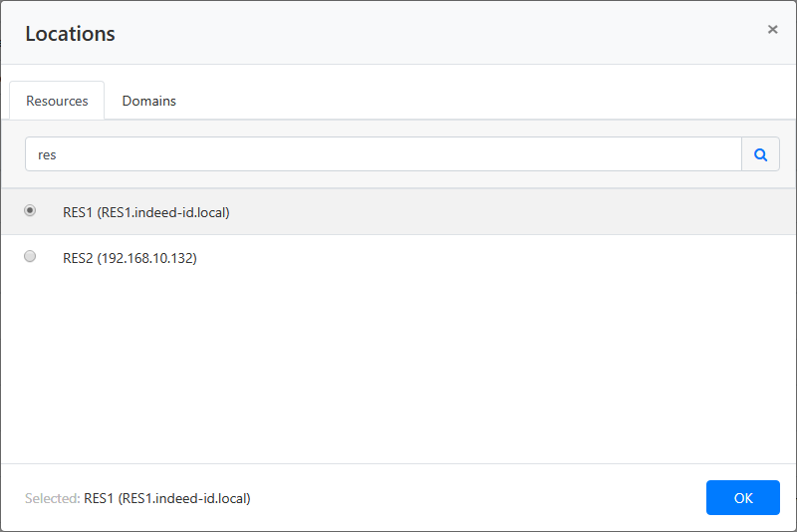797x532 pixels.
Task: Choose the RES2 radio button
Action: pos(30,257)
